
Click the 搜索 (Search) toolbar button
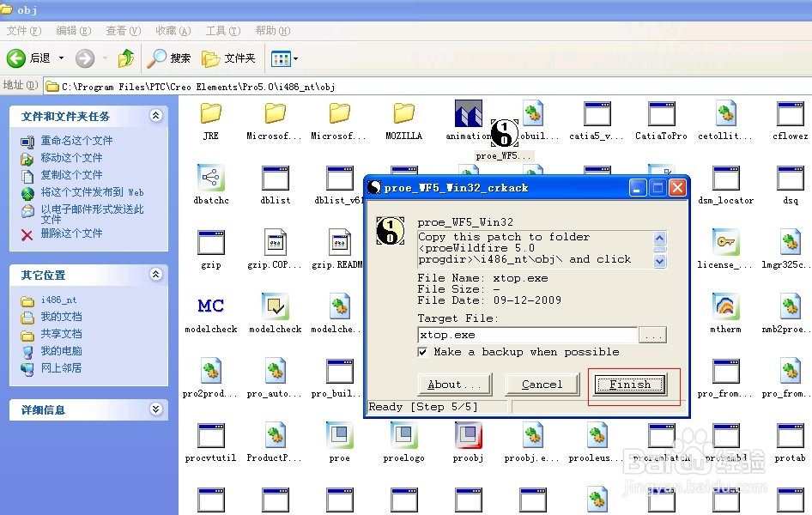169,58
